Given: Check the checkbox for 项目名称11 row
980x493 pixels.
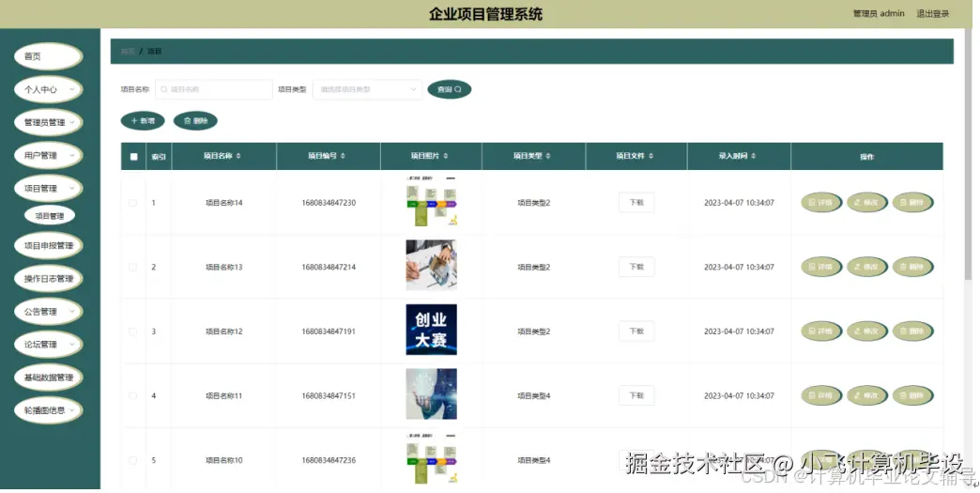Looking at the screenshot, I should point(132,395).
